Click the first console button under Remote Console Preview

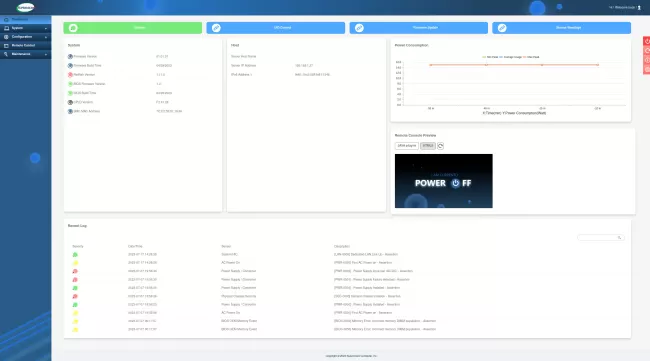click(406, 146)
